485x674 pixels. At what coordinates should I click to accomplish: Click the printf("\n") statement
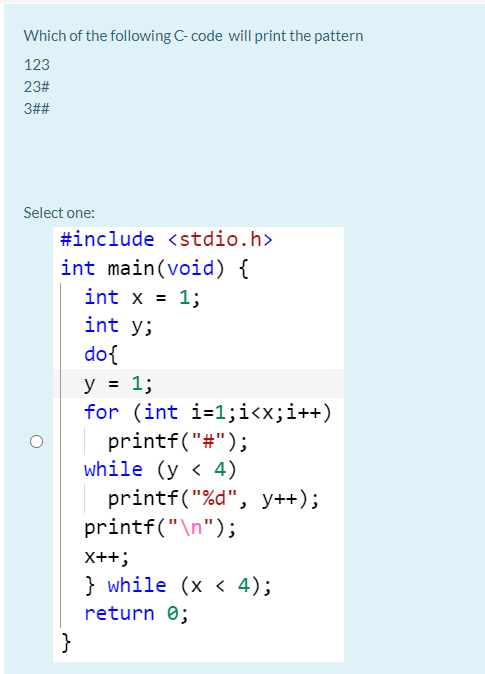point(160,527)
